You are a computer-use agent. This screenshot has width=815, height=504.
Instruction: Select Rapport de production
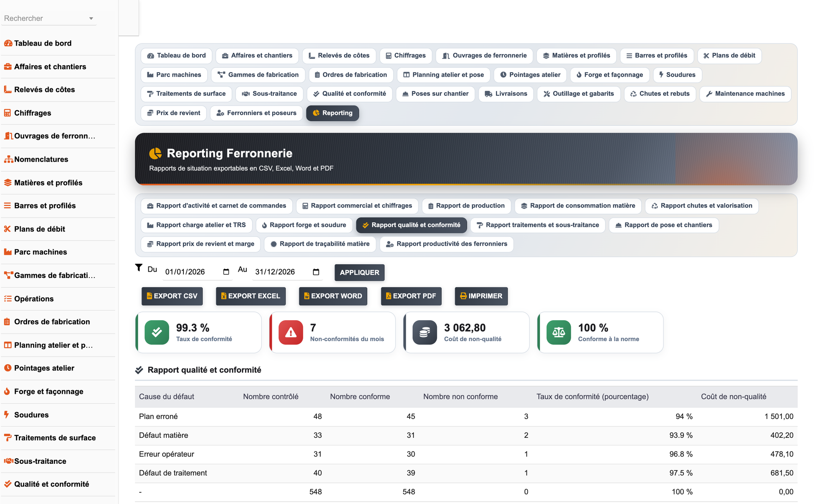(466, 206)
